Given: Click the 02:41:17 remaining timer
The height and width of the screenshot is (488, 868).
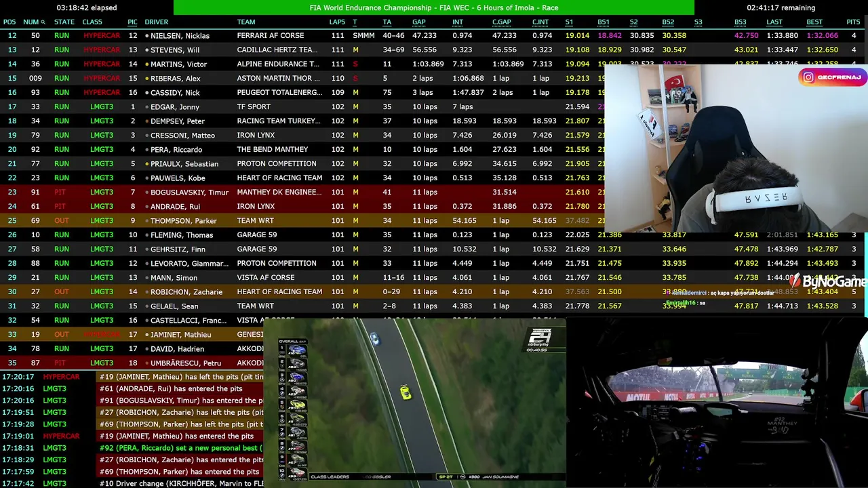Looking at the screenshot, I should 781,7.
